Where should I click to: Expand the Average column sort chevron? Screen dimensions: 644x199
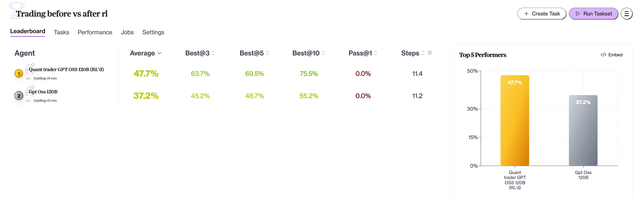tap(160, 53)
